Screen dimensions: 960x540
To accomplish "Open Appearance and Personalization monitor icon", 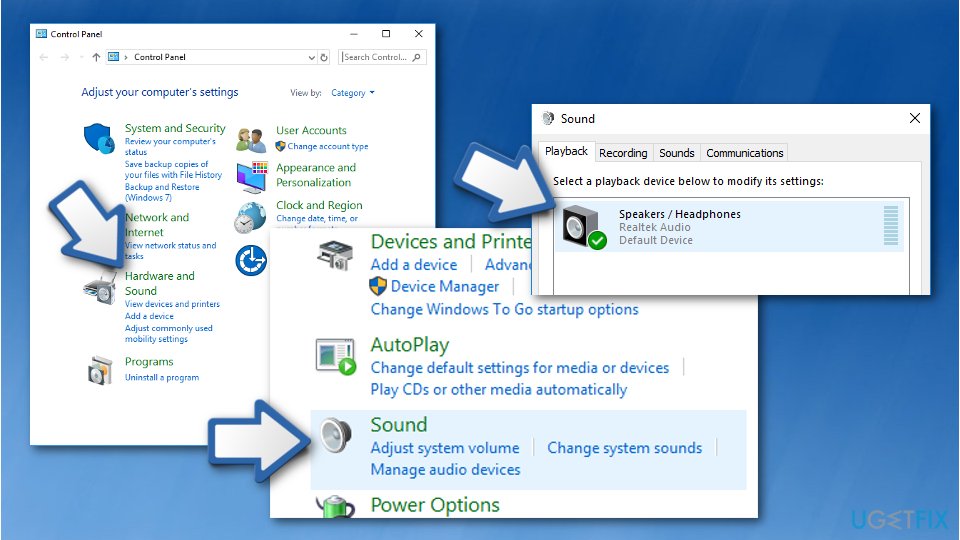I will tap(252, 176).
